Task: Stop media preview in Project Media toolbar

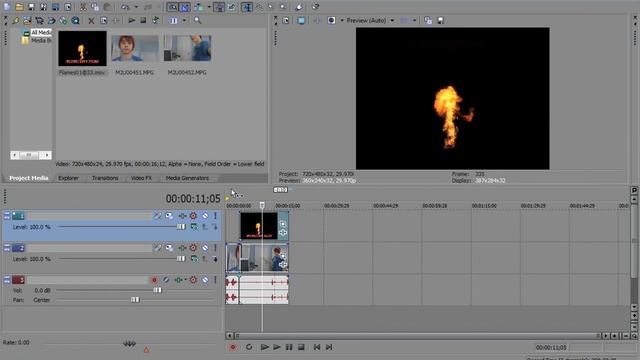Action: pyautogui.click(x=143, y=20)
